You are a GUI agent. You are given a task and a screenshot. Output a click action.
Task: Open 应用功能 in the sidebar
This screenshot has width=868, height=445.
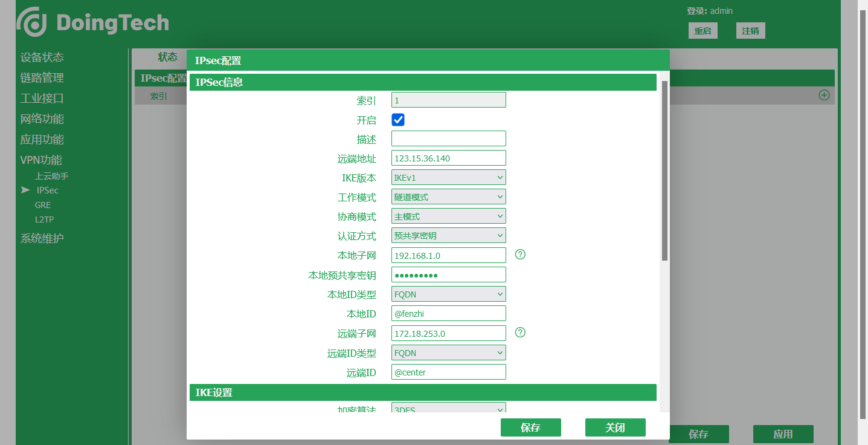(42, 140)
